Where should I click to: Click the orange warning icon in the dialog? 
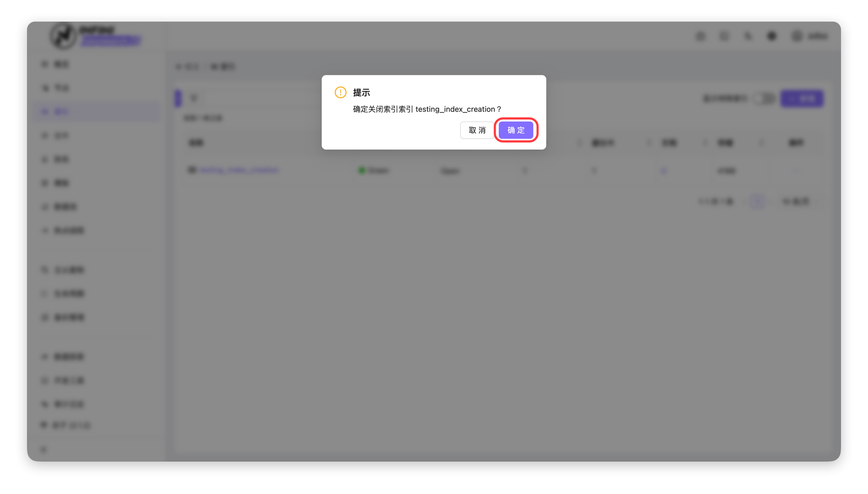[340, 92]
